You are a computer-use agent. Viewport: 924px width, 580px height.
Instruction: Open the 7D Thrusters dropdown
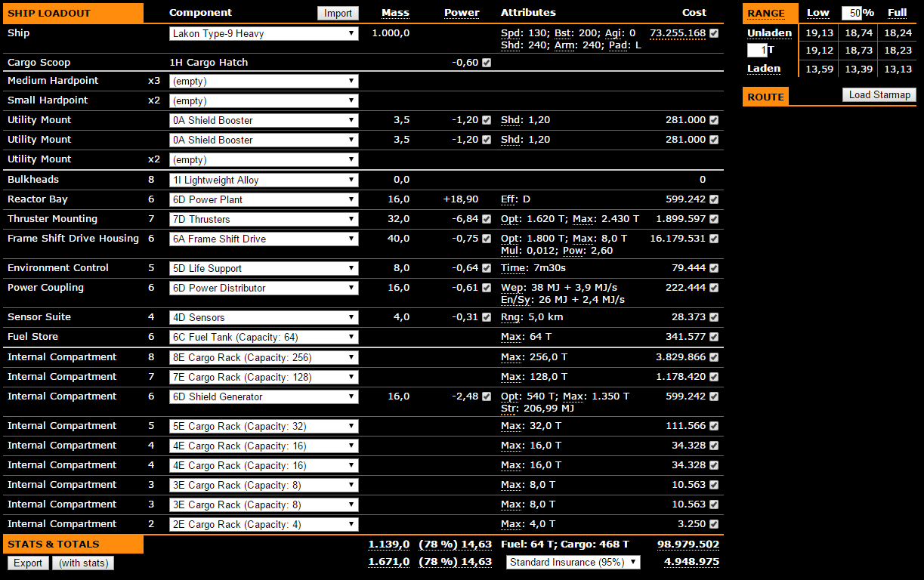click(x=264, y=219)
